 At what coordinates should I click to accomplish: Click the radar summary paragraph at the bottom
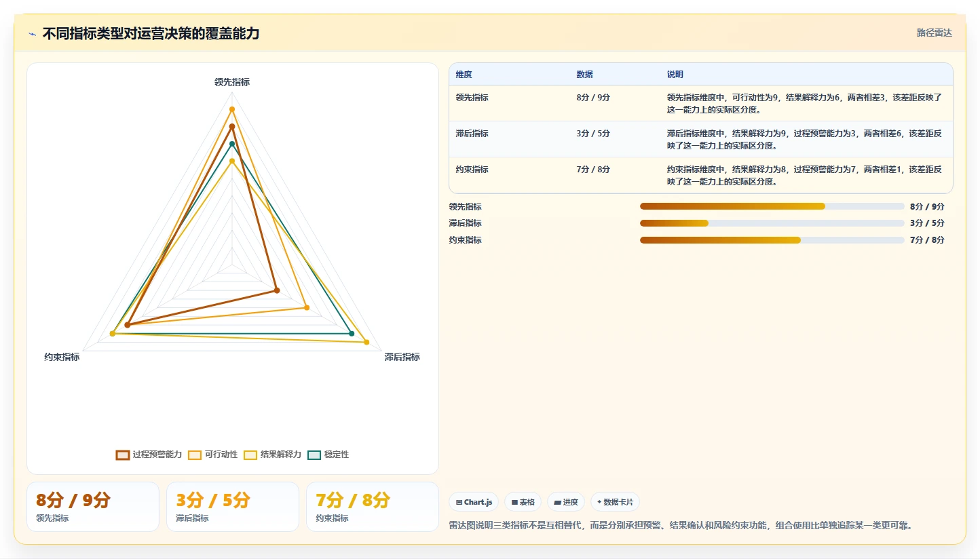pyautogui.click(x=681, y=525)
